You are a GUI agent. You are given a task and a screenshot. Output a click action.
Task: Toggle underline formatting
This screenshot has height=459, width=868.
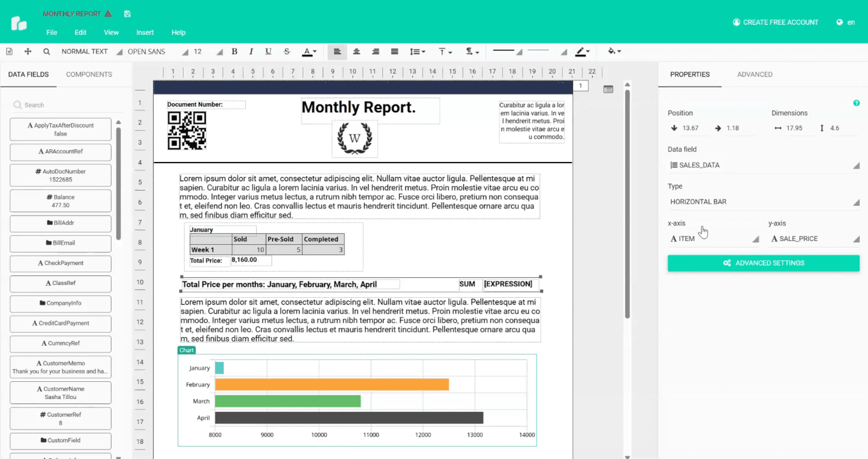[x=268, y=52]
